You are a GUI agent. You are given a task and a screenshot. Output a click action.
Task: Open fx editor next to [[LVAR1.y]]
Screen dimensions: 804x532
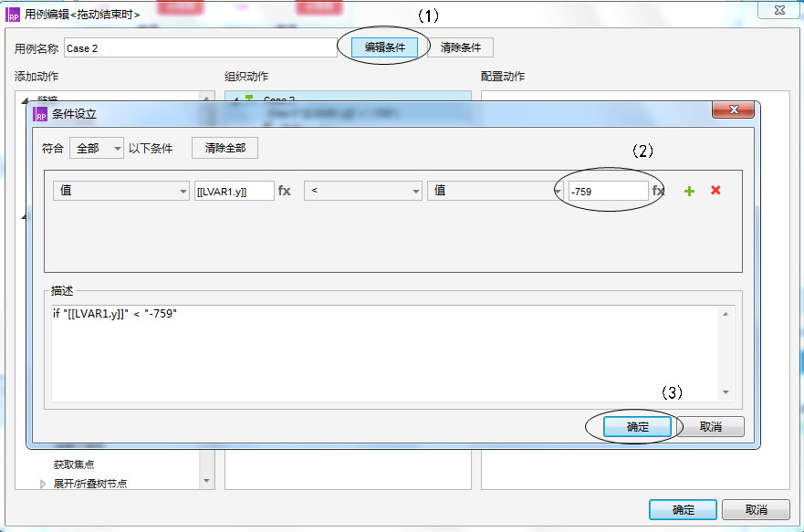coord(284,191)
